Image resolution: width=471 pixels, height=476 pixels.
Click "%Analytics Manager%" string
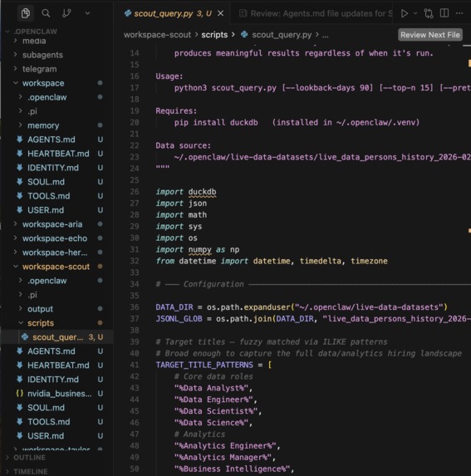pos(223,457)
